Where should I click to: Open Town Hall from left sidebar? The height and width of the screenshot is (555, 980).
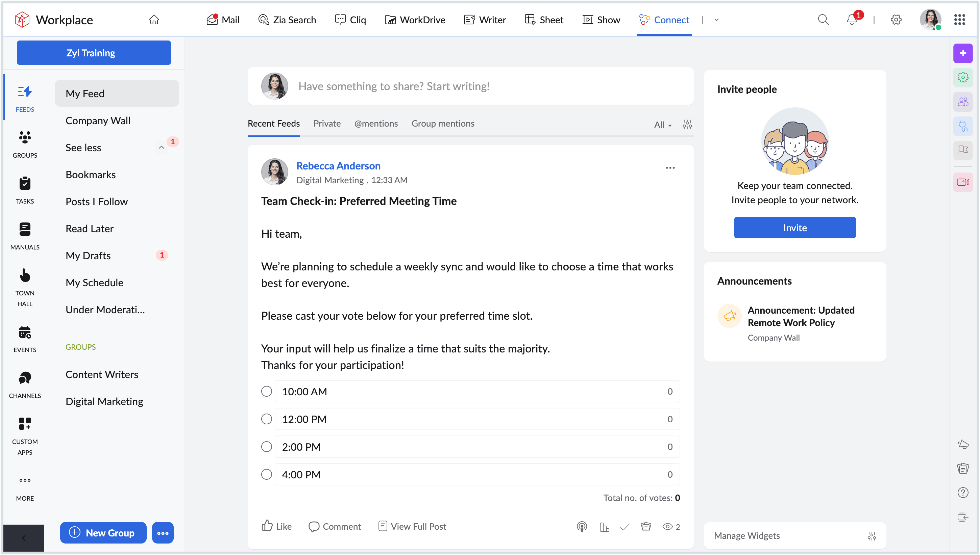pyautogui.click(x=25, y=287)
